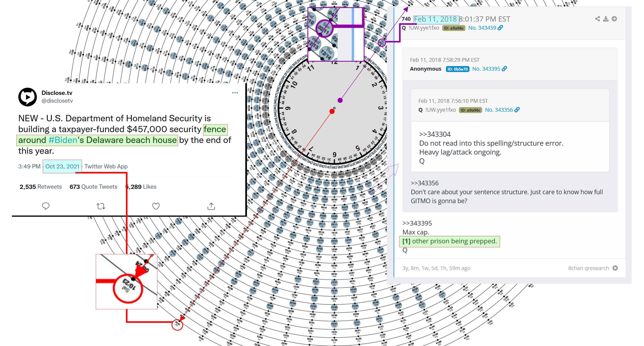Screen dimensions: 644x346
Task: Like the tweet with the heart icon
Action: (x=156, y=206)
